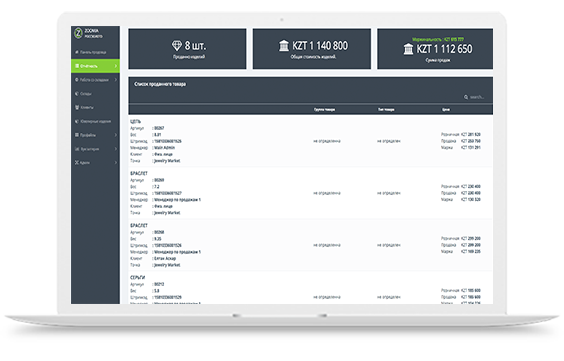
Task: Click the bank icon beside KZT 1 140 800
Action: 284,46
